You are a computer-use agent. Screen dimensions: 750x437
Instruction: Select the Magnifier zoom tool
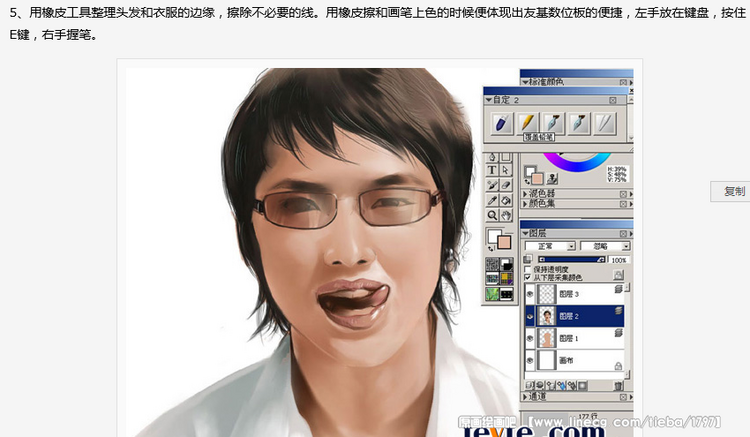492,215
